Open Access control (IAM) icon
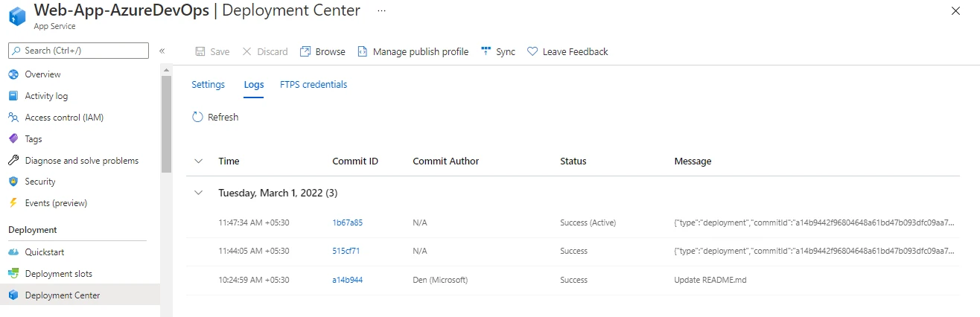 pos(13,118)
